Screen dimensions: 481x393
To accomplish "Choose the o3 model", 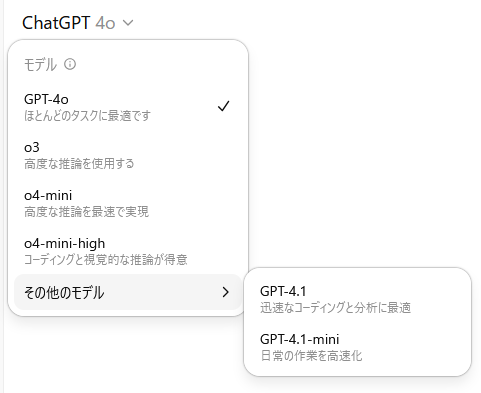I will point(128,155).
